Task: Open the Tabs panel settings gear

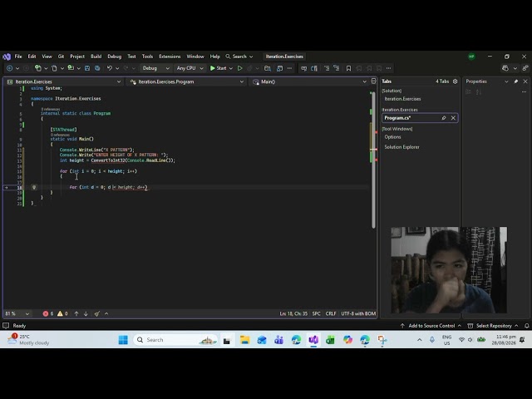Action: click(455, 81)
